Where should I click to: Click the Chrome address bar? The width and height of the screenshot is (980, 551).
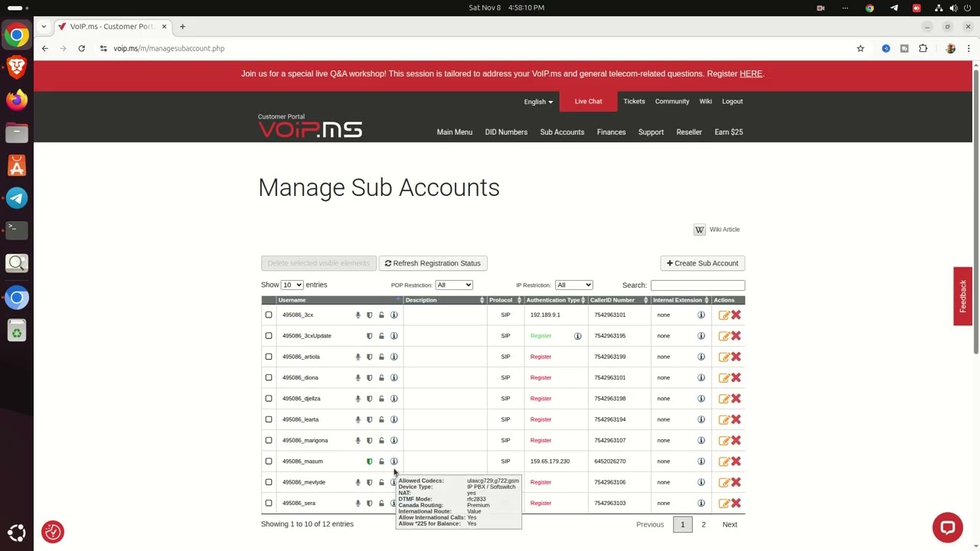tap(475, 48)
